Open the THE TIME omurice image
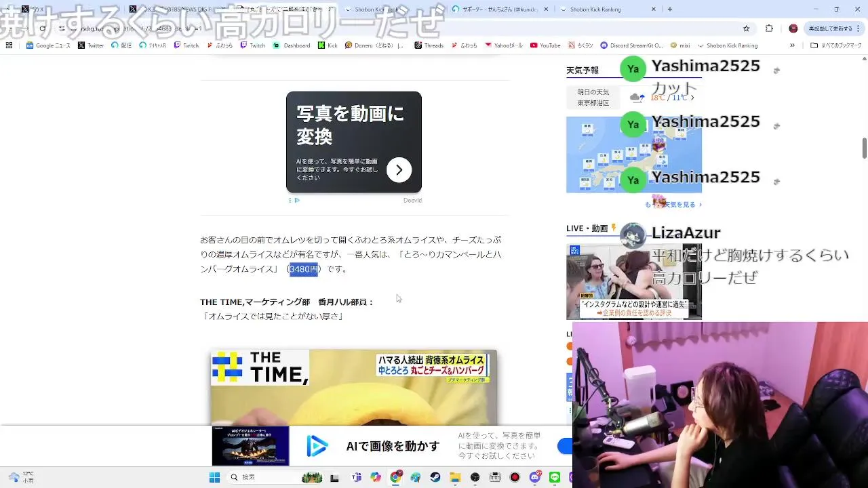Image resolution: width=868 pixels, height=488 pixels. (353, 387)
